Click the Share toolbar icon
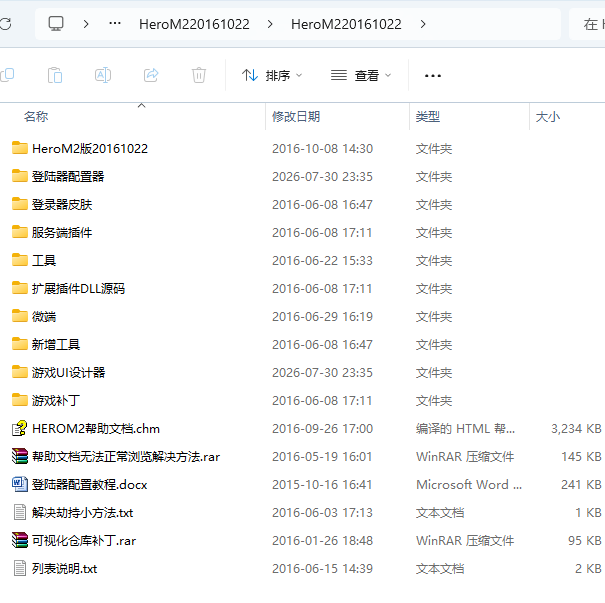This screenshot has width=605, height=603. click(151, 75)
